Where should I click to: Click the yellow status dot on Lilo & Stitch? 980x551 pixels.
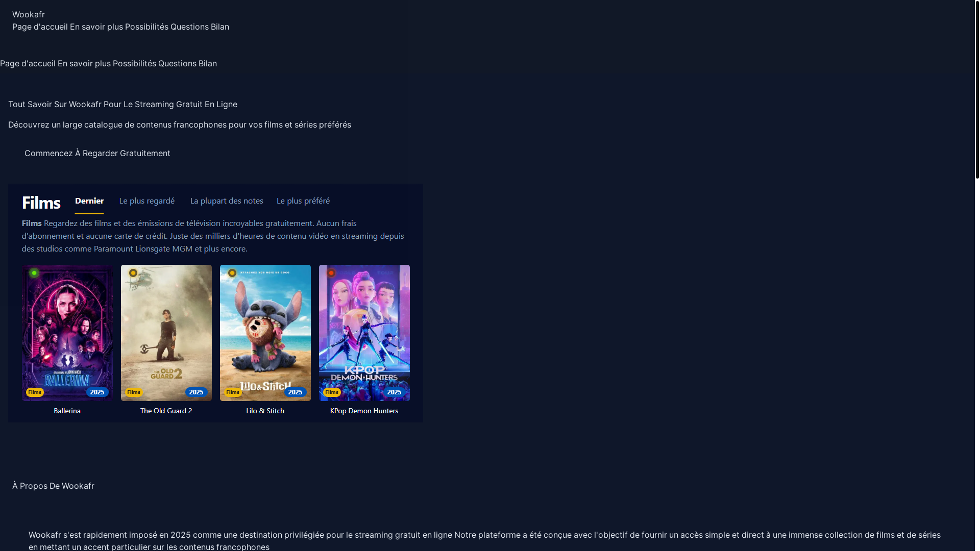coord(232,273)
